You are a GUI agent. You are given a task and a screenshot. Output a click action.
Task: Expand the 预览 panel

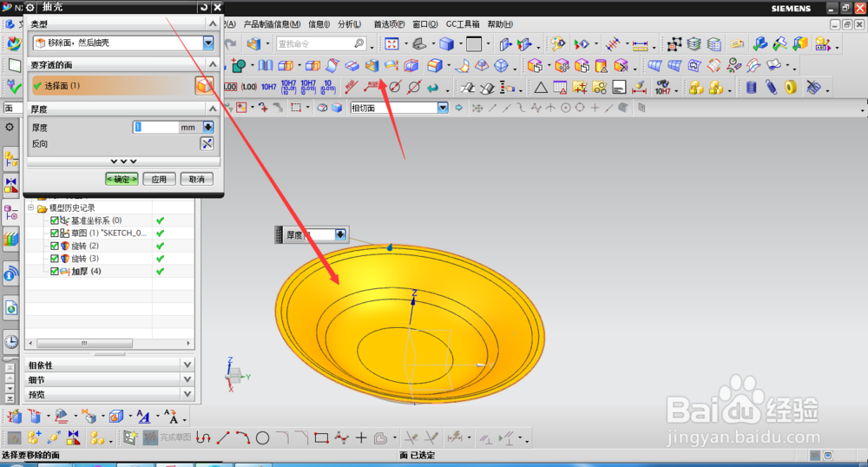point(187,394)
